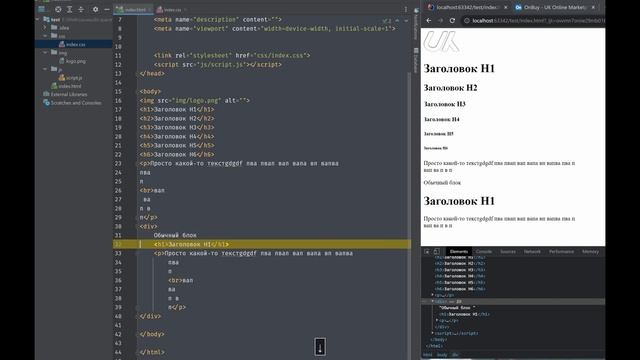Click the Expand All icon in project panel
The height and width of the screenshot is (360, 640).
[x=69, y=9]
